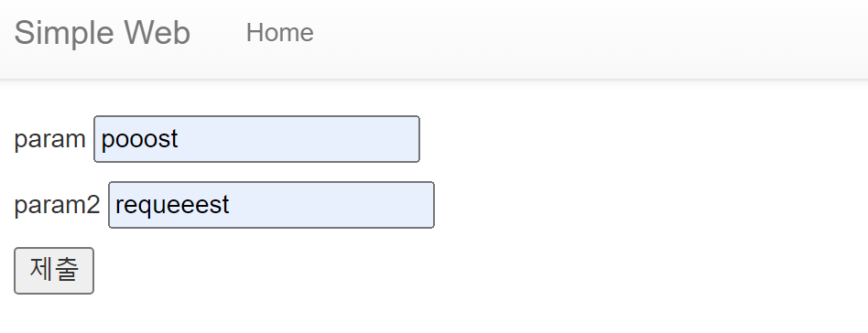Screen dimensions: 868x333
Task: Select the Home link in navbar
Action: point(279,33)
